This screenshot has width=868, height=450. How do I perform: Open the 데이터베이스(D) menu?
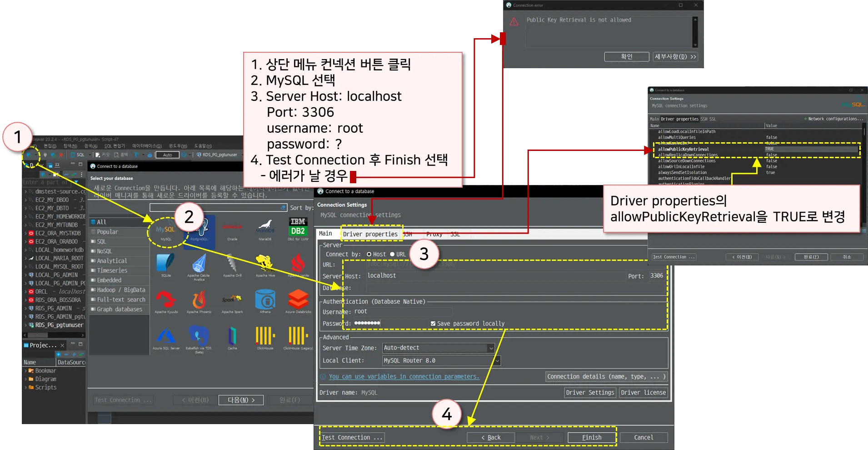(x=147, y=146)
